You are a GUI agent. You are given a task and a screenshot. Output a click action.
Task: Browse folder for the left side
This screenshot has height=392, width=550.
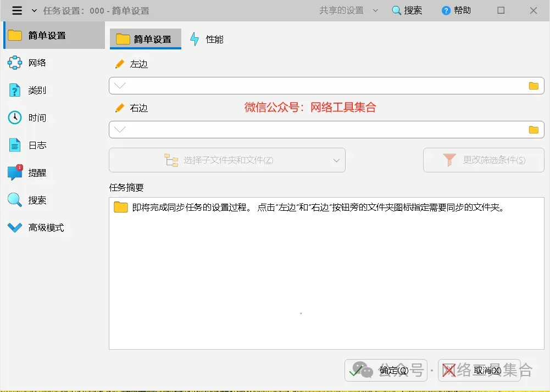534,86
